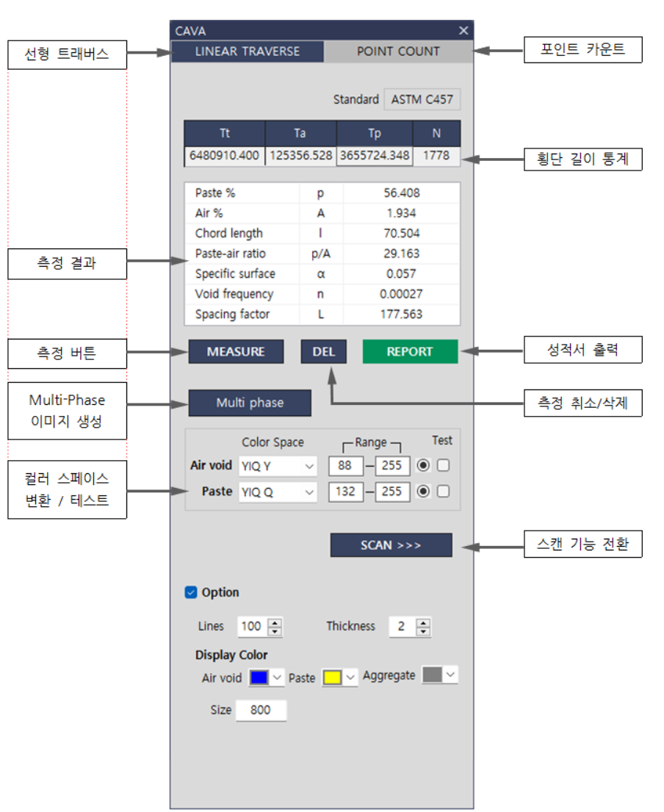Select the Tp value 3655724.348

375,156
